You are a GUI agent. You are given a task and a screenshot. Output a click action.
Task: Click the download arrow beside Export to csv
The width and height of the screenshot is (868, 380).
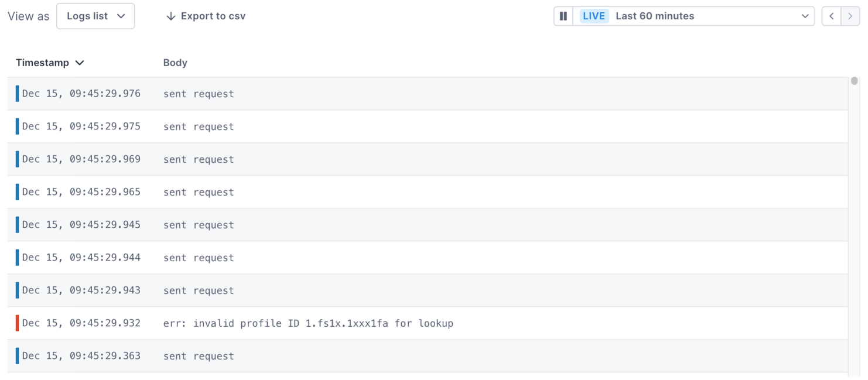tap(170, 16)
